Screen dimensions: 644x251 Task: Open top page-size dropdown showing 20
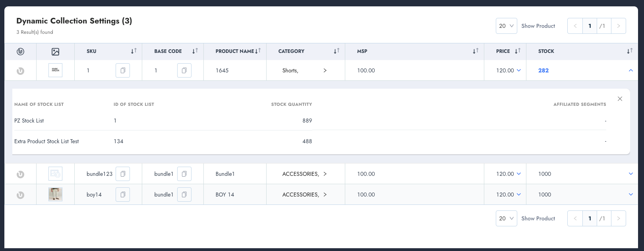coord(506,26)
